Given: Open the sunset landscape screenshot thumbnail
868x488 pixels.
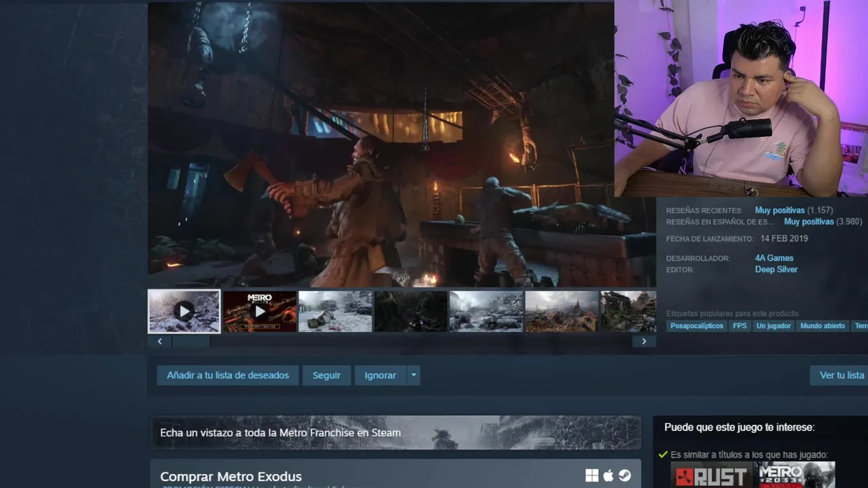Looking at the screenshot, I should click(561, 311).
